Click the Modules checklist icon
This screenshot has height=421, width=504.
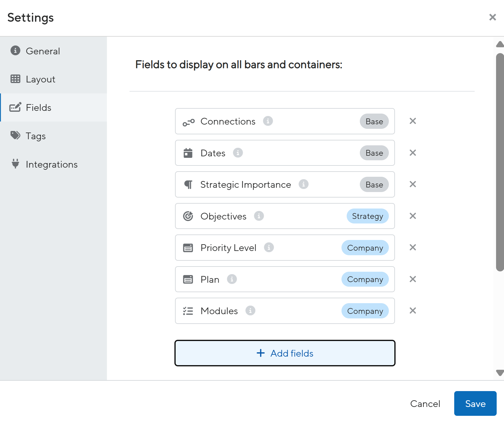click(x=188, y=311)
